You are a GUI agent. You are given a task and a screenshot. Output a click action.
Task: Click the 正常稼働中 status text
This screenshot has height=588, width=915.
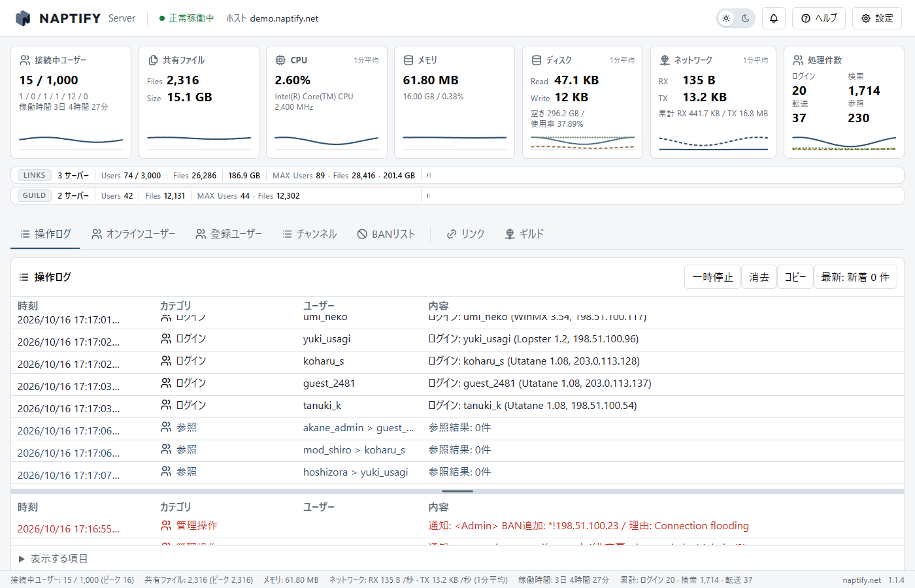pyautogui.click(x=191, y=18)
